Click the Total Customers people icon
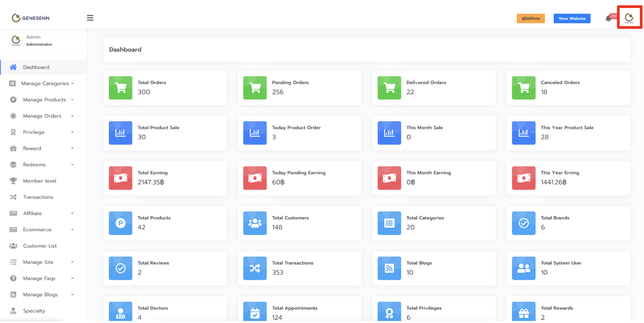 pyautogui.click(x=255, y=223)
